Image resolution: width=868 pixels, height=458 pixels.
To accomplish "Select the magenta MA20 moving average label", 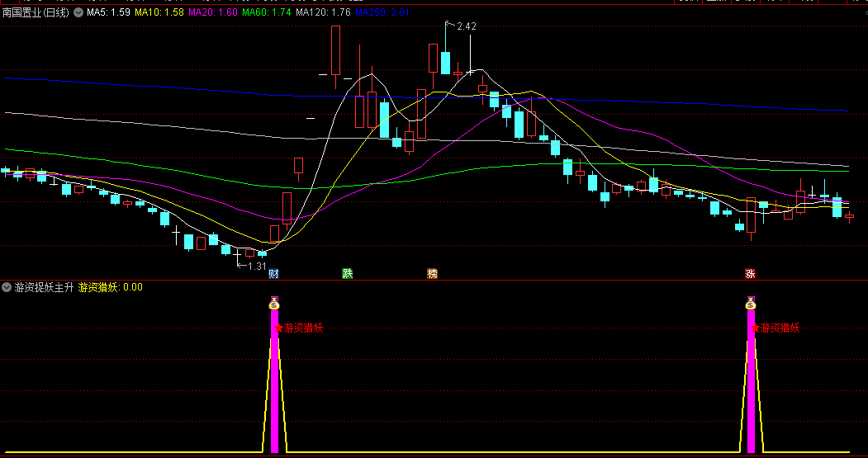I will coord(213,12).
